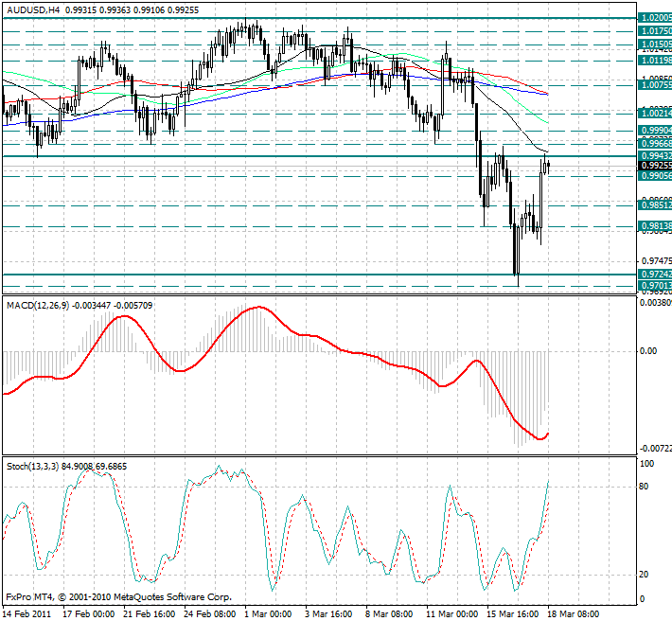672x621 pixels.
Task: Click the 1.0119 price level tag
Action: 655,60
